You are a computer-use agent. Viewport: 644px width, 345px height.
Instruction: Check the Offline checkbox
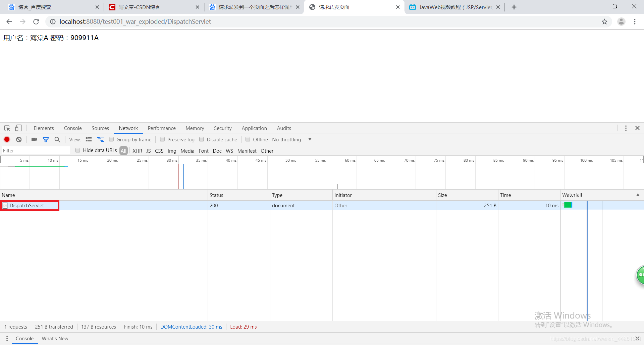pos(248,139)
